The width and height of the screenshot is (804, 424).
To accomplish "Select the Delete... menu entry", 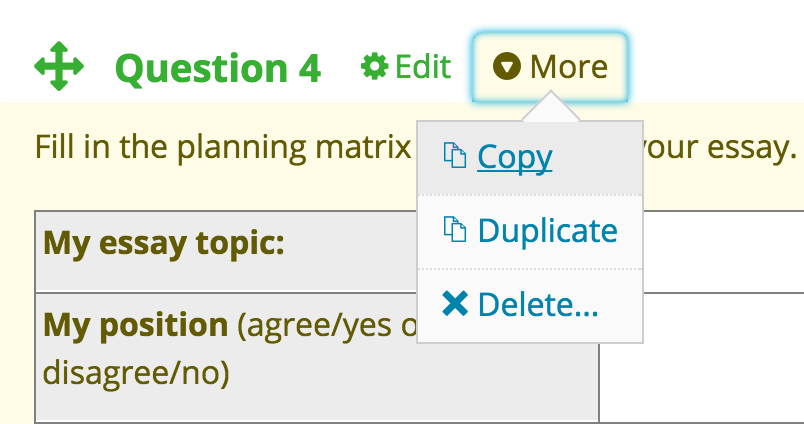I will click(x=530, y=305).
